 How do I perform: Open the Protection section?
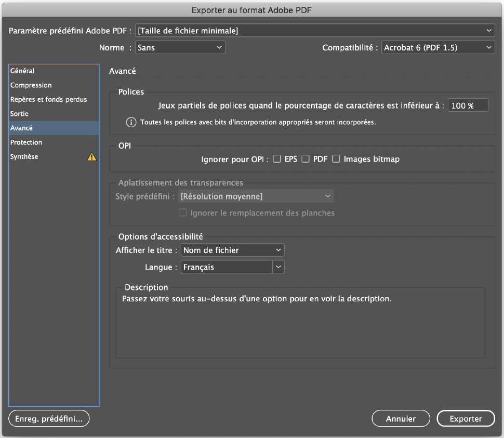point(54,142)
